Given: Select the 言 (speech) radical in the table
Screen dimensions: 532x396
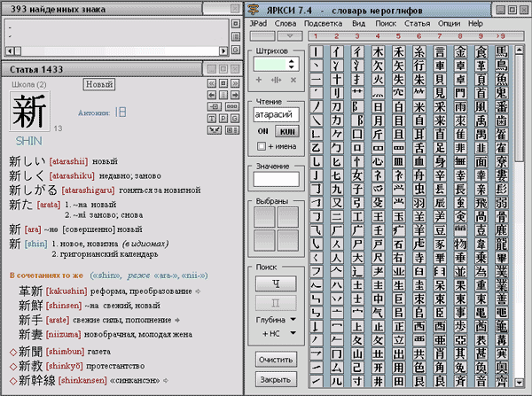Looking at the screenshot, I should 440,52.
